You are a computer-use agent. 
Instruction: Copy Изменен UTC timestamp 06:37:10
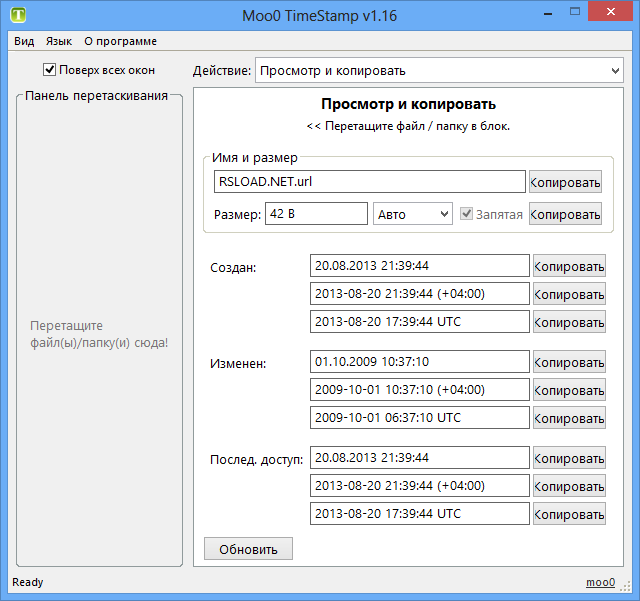(569, 418)
